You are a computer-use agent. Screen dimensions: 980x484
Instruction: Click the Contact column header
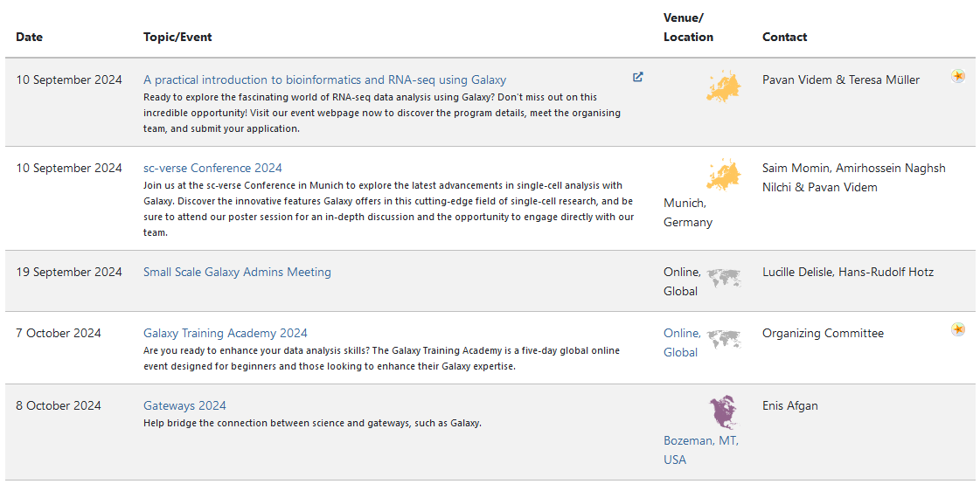[784, 37]
